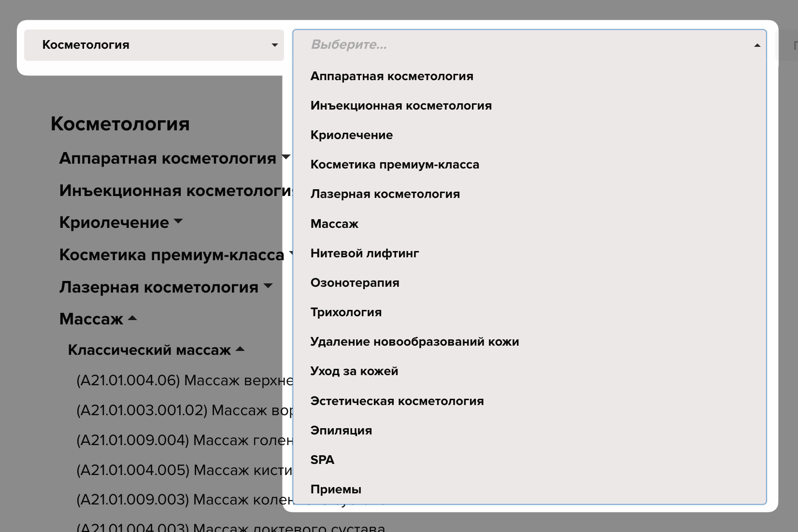Open the Косметология category dropdown

point(154,45)
